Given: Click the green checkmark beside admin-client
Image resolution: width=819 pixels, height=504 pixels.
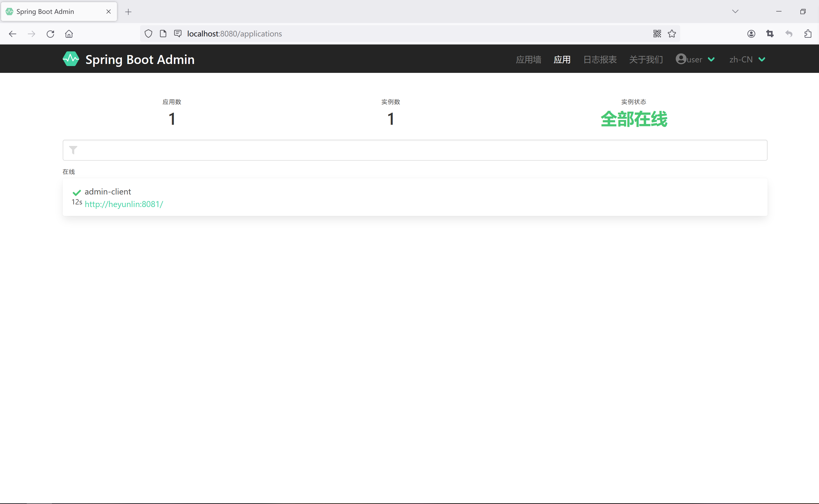Looking at the screenshot, I should pyautogui.click(x=76, y=192).
